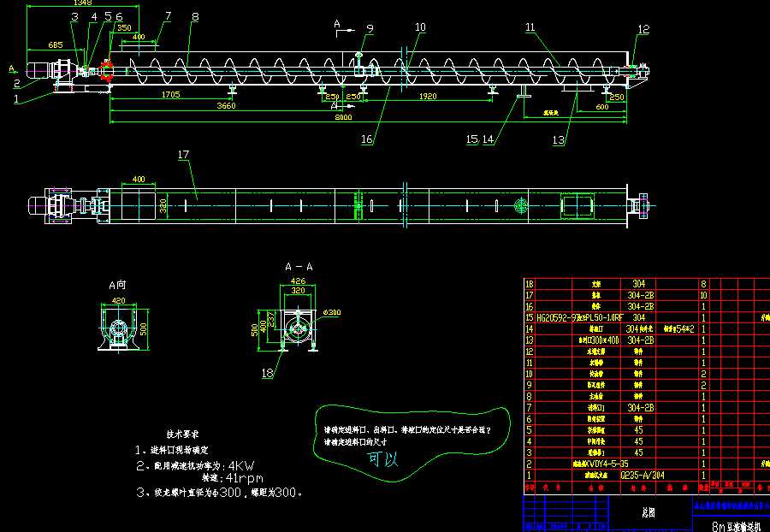Click part callout number 12
This screenshot has width=770, height=532.
[643, 28]
